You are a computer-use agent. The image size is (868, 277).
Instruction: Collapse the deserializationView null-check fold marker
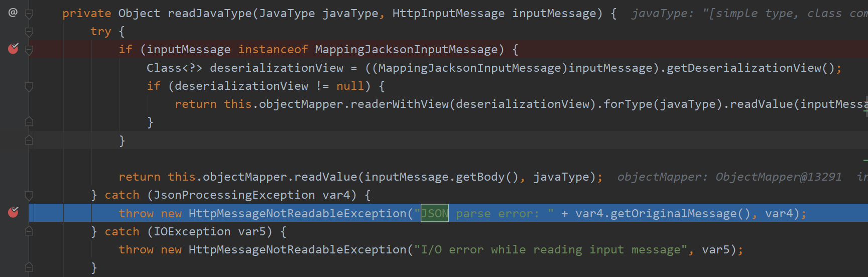tap(29, 86)
